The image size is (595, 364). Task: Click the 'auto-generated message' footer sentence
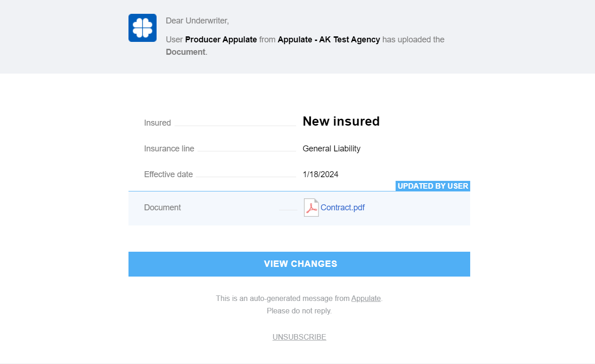[x=283, y=298]
